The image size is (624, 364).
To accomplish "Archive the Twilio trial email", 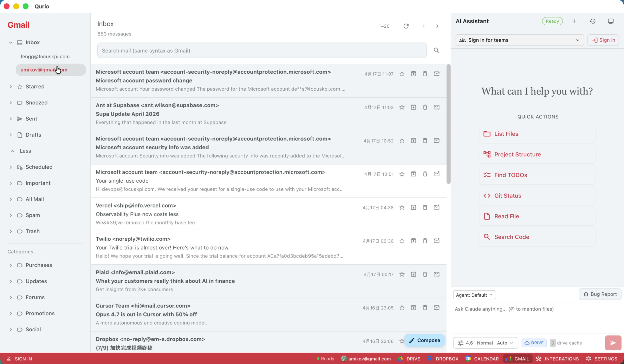I will [x=413, y=241].
